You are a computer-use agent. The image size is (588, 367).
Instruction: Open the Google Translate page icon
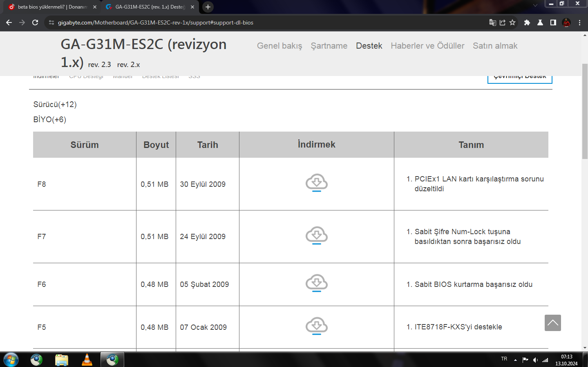click(492, 22)
